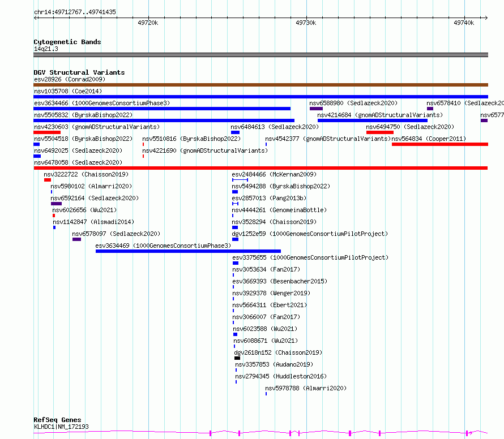Click nsv6494750 (Sedlazeck2020) label
The height and width of the screenshot is (439, 504).
click(410, 127)
